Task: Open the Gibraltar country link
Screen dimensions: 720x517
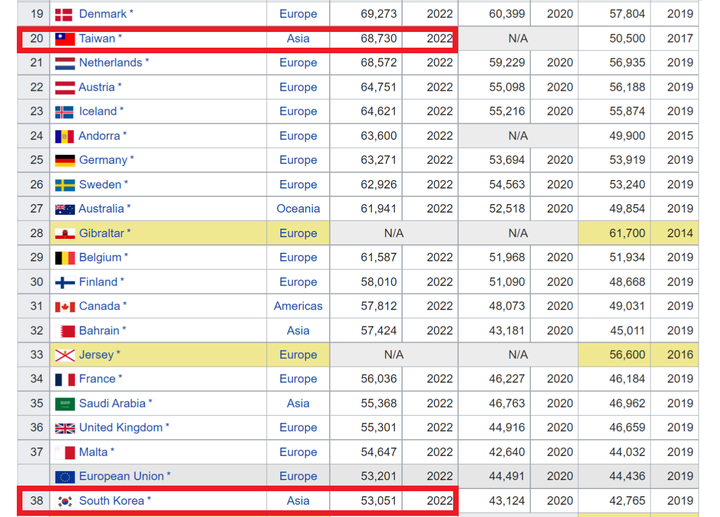Action: (101, 233)
